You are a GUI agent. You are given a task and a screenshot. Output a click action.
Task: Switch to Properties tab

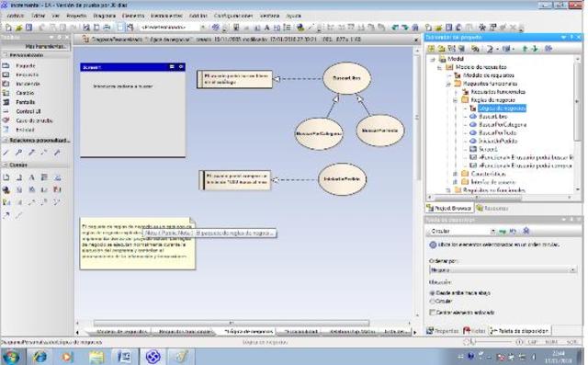[x=443, y=331]
